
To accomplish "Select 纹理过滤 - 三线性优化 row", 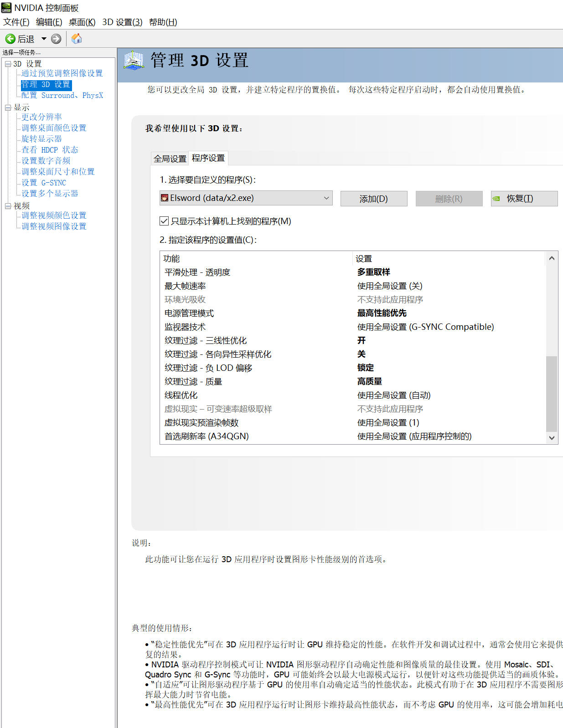I will point(353,341).
